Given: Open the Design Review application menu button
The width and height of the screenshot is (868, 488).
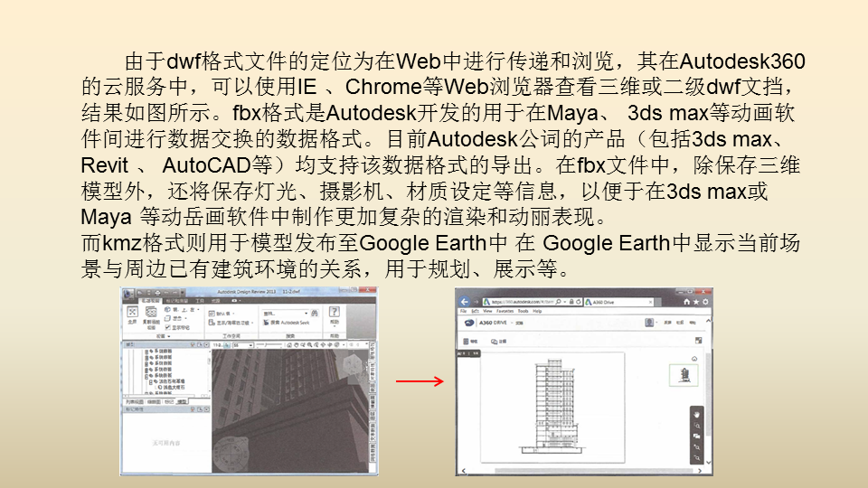Looking at the screenshot, I should (x=127, y=294).
